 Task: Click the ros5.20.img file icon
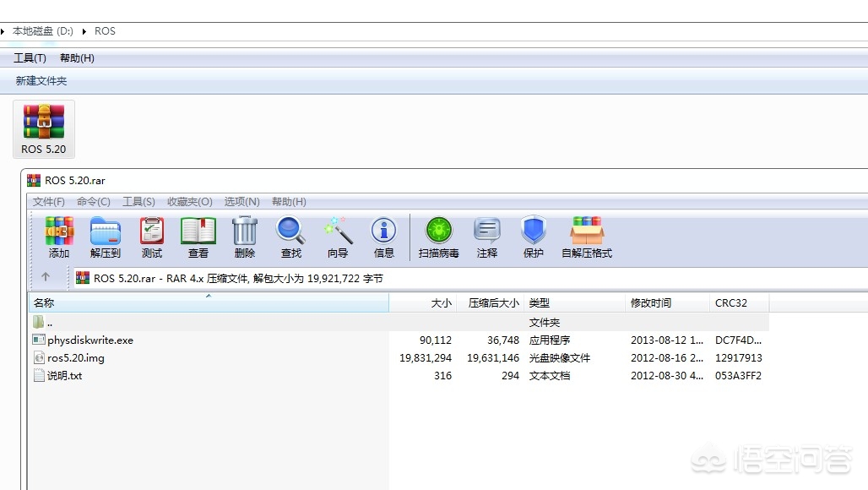coord(39,357)
